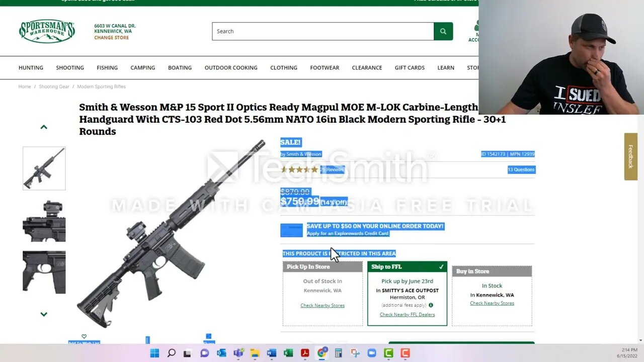The width and height of the screenshot is (644, 362).
Task: Select the Pick Up In Store option
Action: [323, 294]
